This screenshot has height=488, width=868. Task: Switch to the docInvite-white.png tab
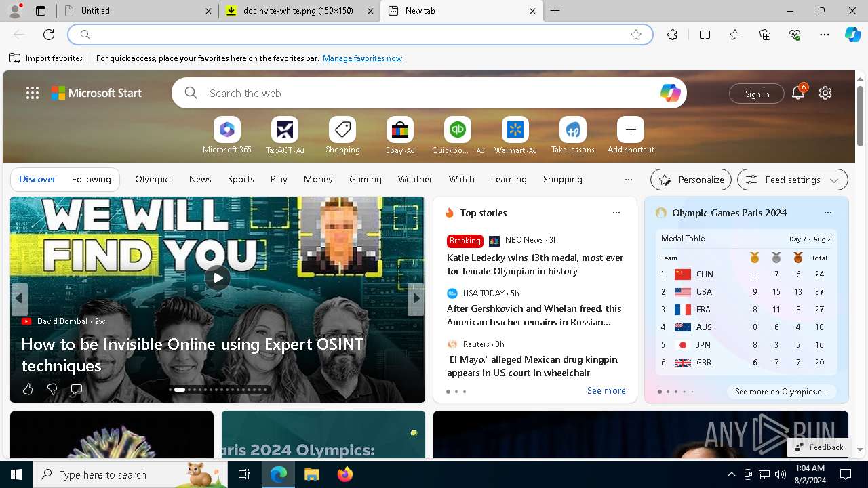299,11
